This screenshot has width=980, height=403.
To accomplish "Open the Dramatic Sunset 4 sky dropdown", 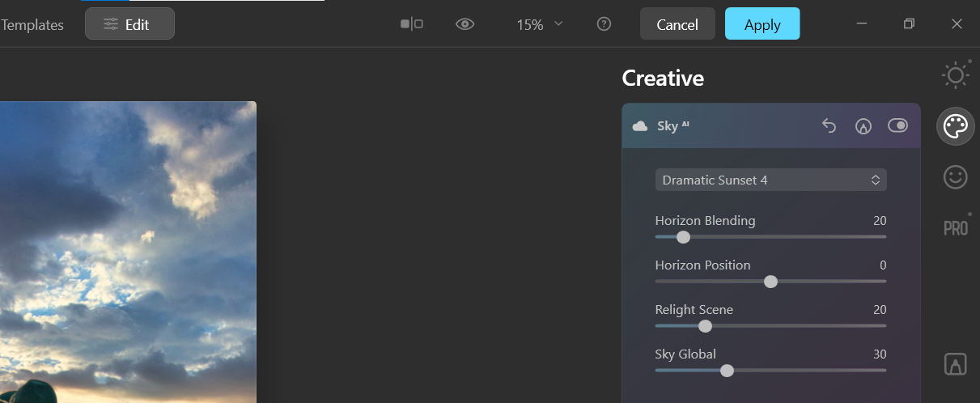I will [x=770, y=180].
